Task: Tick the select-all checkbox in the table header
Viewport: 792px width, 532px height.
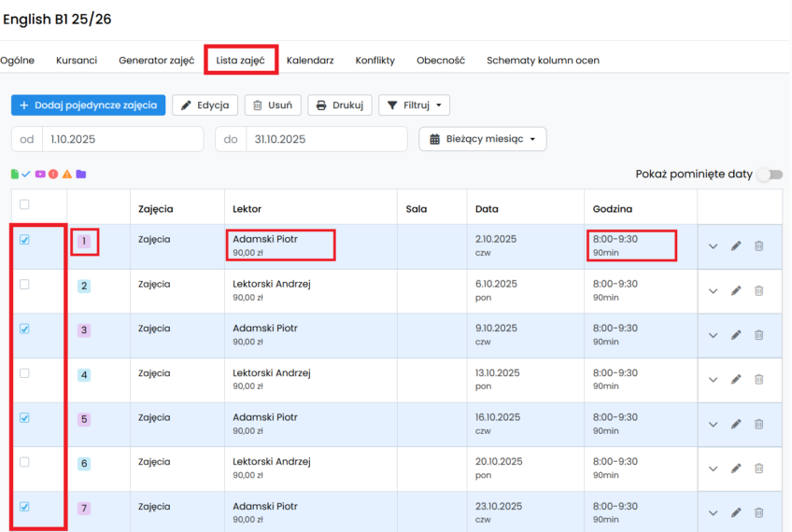Action: tap(24, 204)
